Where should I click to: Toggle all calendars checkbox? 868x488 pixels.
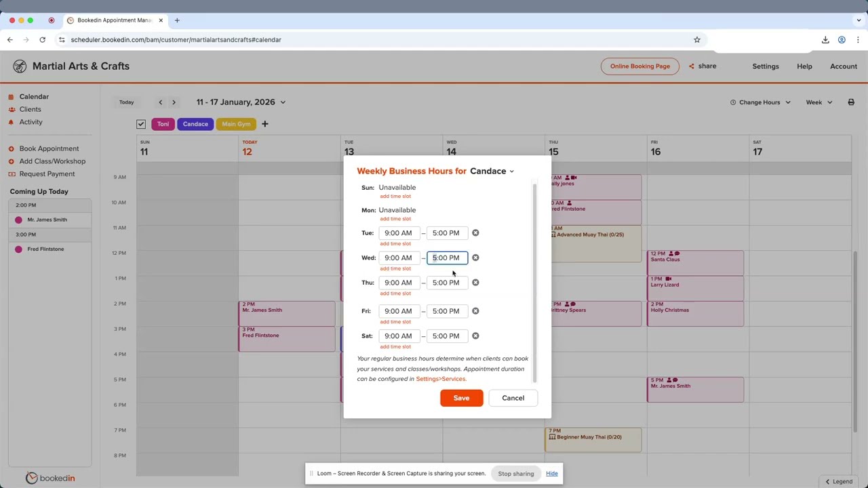click(141, 124)
